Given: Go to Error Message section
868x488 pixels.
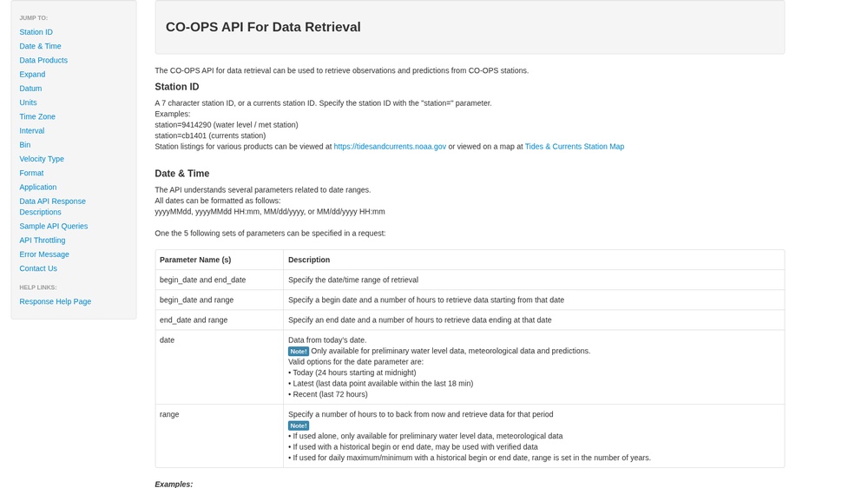Looking at the screenshot, I should pos(44,254).
